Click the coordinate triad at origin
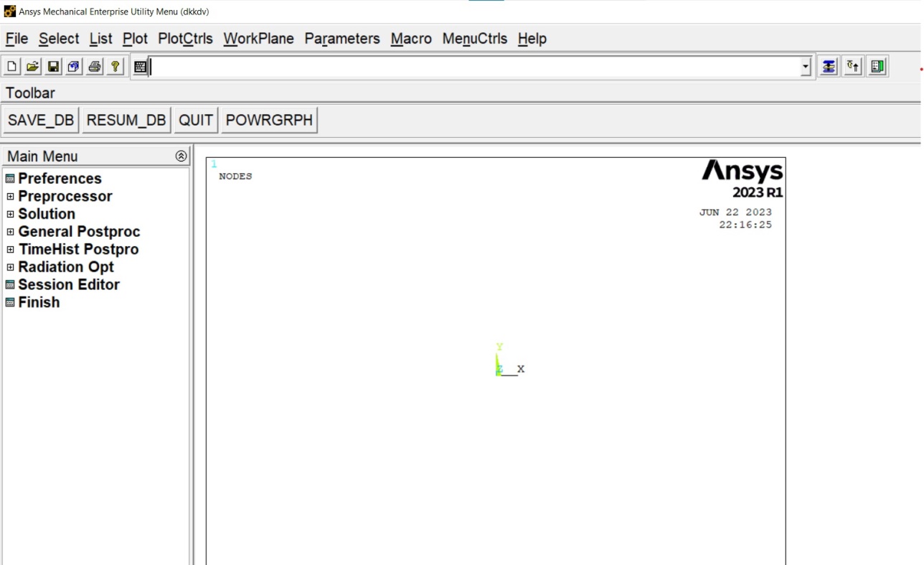 pyautogui.click(x=509, y=360)
